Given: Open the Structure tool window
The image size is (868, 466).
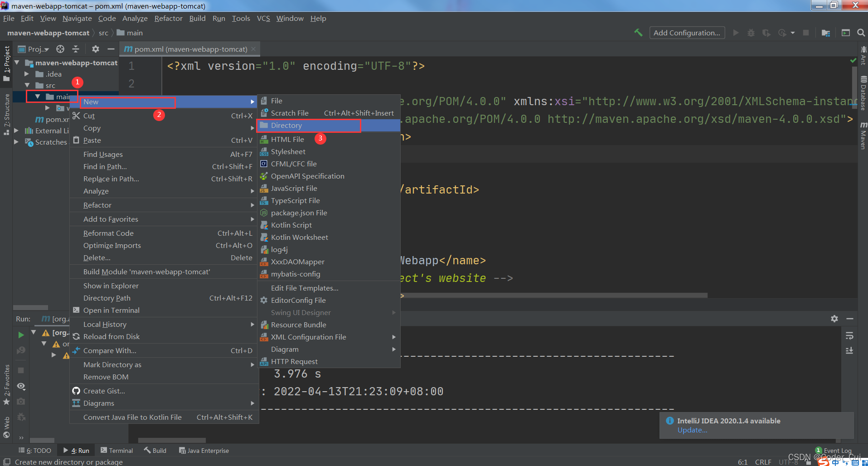Looking at the screenshot, I should coord(6,114).
